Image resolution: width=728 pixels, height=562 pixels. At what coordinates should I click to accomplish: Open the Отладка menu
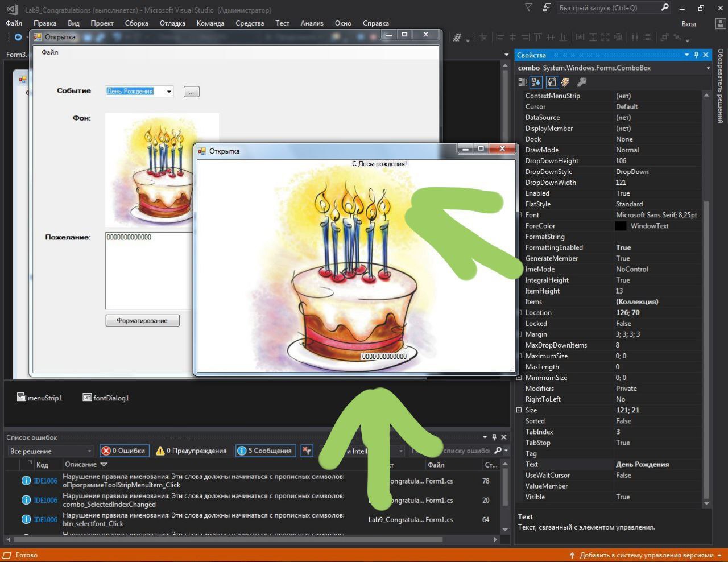[172, 23]
